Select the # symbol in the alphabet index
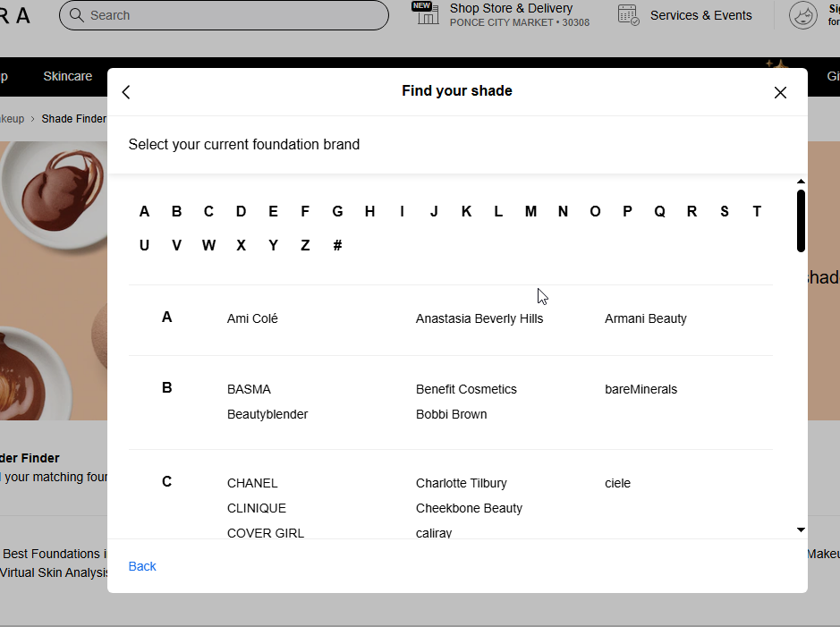The width and height of the screenshot is (840, 627). (337, 246)
